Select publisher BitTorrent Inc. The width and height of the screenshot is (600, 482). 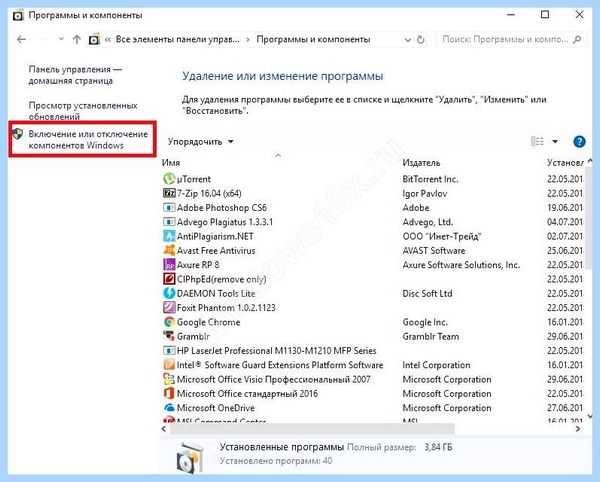pos(430,179)
